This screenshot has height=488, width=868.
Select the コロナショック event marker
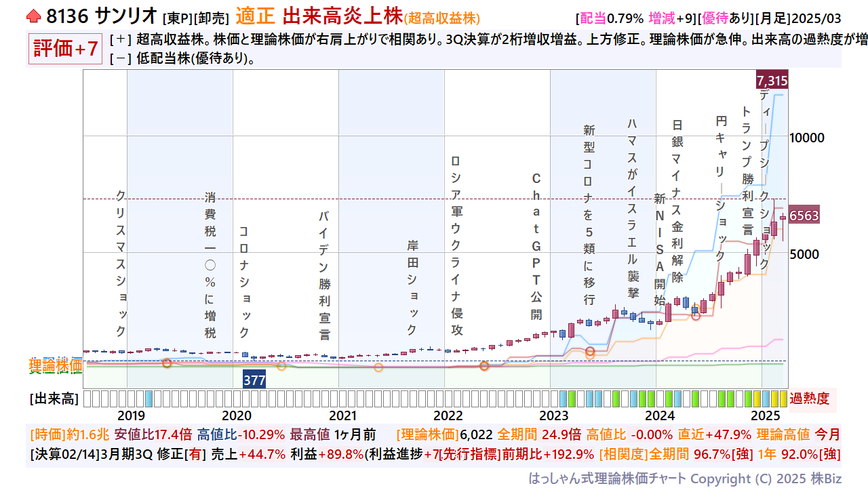[244, 282]
